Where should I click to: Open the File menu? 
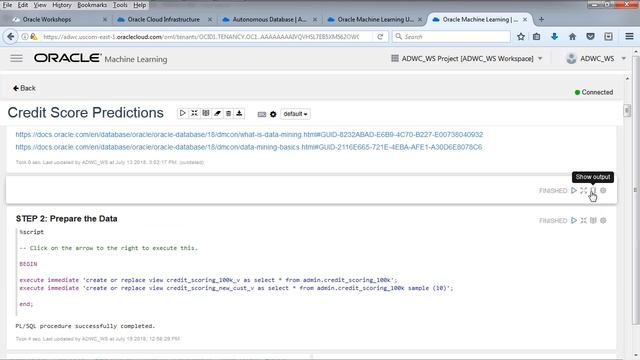coord(7,5)
